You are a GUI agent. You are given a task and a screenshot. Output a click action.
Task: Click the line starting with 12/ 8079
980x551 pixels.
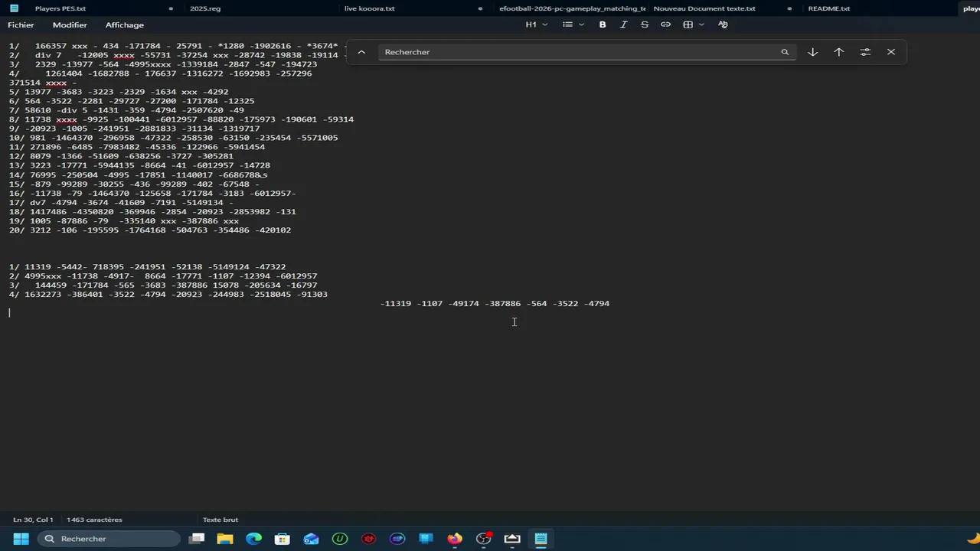point(121,156)
